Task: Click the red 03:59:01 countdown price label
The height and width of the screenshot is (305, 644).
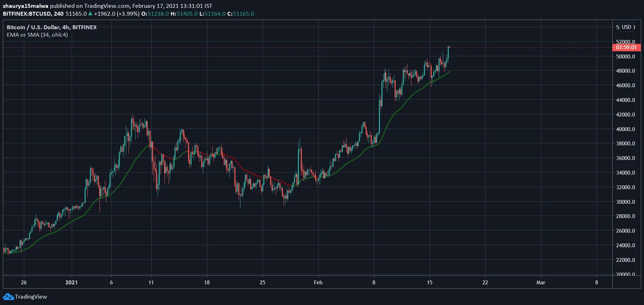Action: 626,47
